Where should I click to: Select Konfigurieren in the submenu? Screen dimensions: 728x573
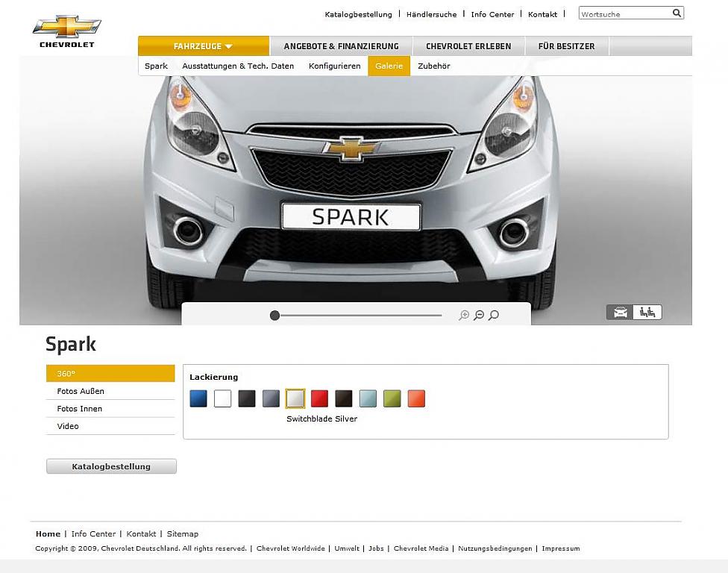coord(334,66)
